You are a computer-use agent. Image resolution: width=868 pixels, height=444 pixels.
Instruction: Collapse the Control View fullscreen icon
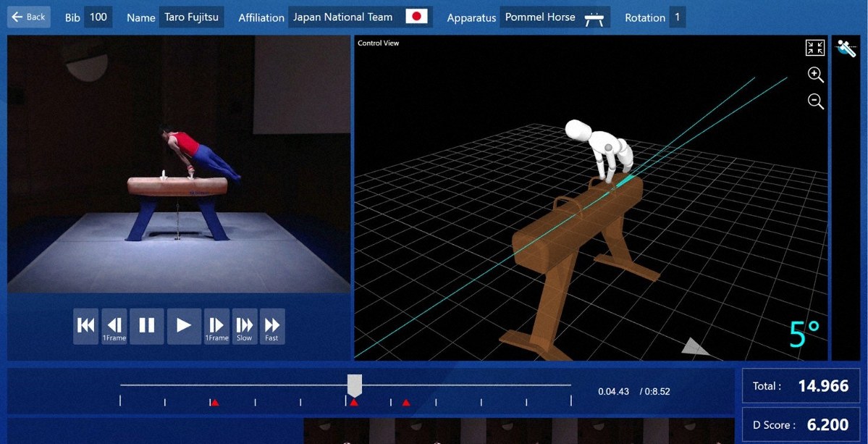click(815, 48)
